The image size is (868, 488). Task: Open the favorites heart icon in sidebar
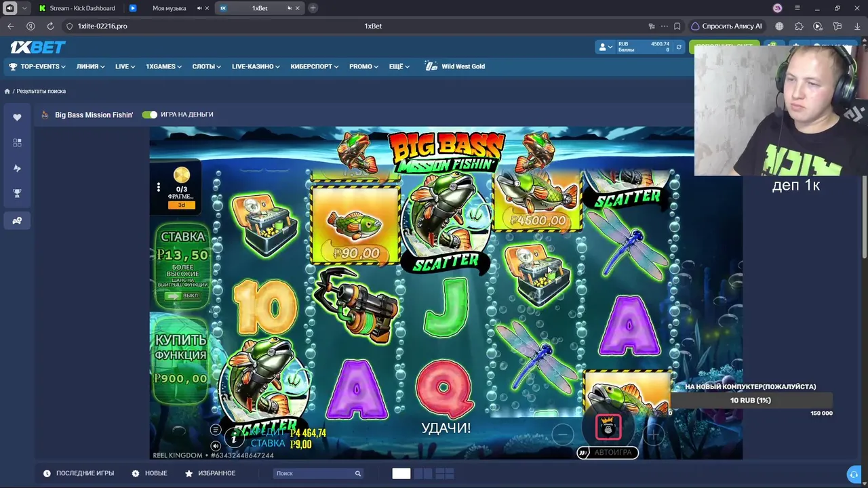pyautogui.click(x=17, y=117)
